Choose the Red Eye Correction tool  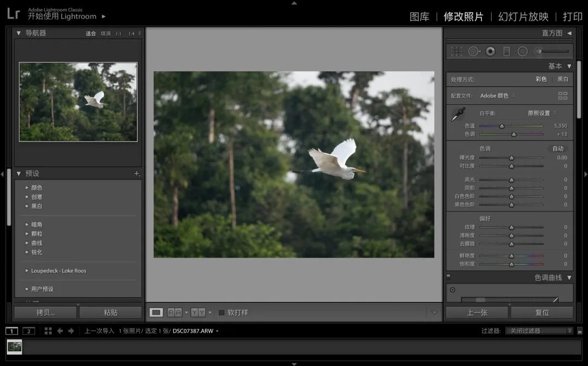[491, 51]
